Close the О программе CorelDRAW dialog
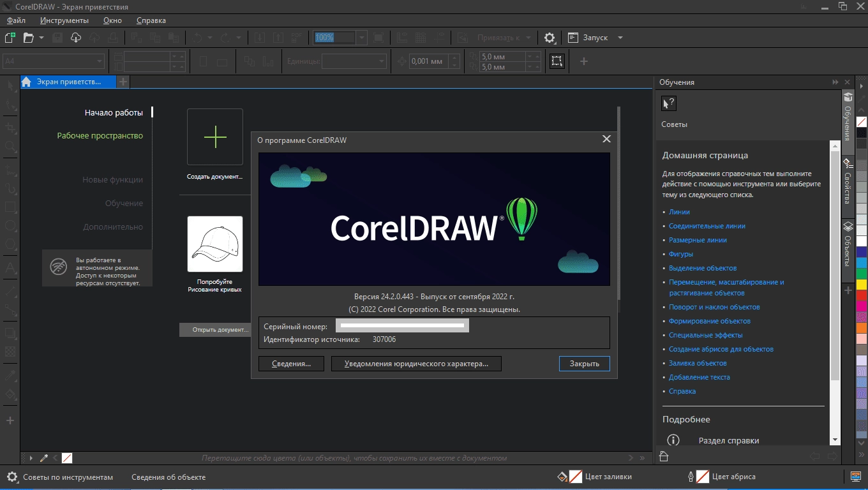 tap(606, 139)
